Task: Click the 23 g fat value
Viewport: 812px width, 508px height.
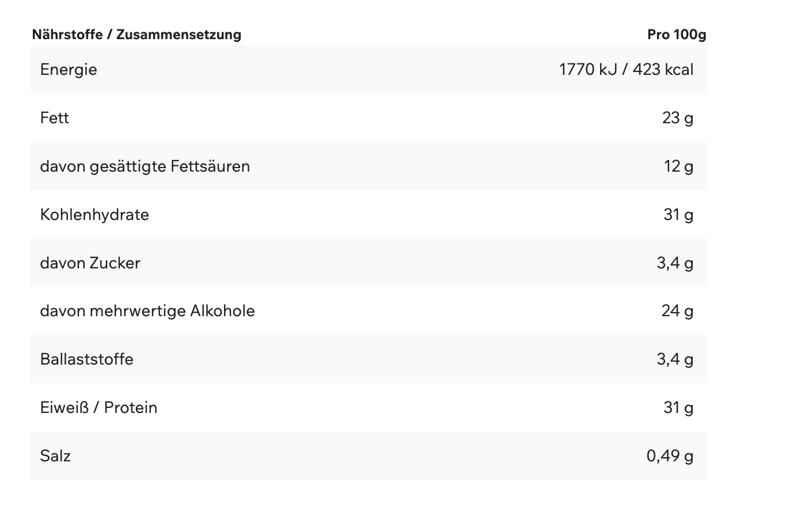Action: pyautogui.click(x=677, y=118)
